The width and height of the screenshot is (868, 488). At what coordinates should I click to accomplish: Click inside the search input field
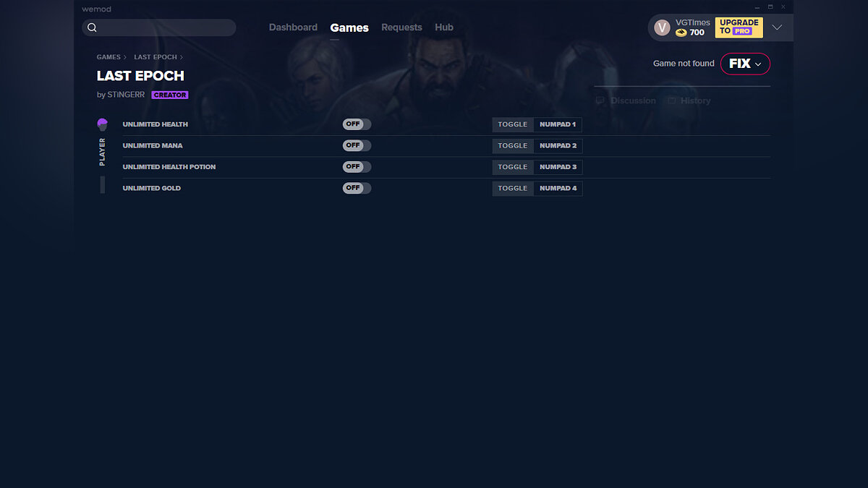point(166,28)
